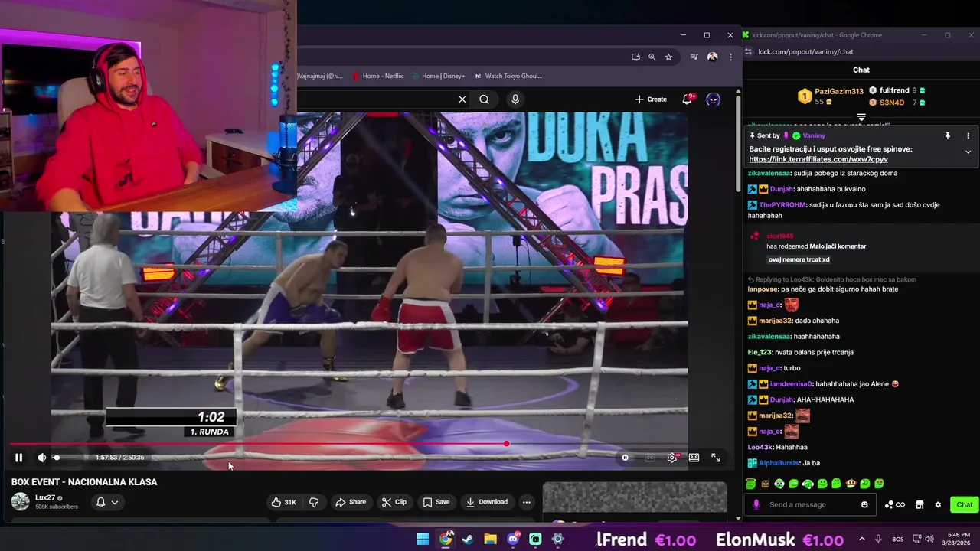Open the Lux27 channel name link
The height and width of the screenshot is (551, 980).
(46, 498)
